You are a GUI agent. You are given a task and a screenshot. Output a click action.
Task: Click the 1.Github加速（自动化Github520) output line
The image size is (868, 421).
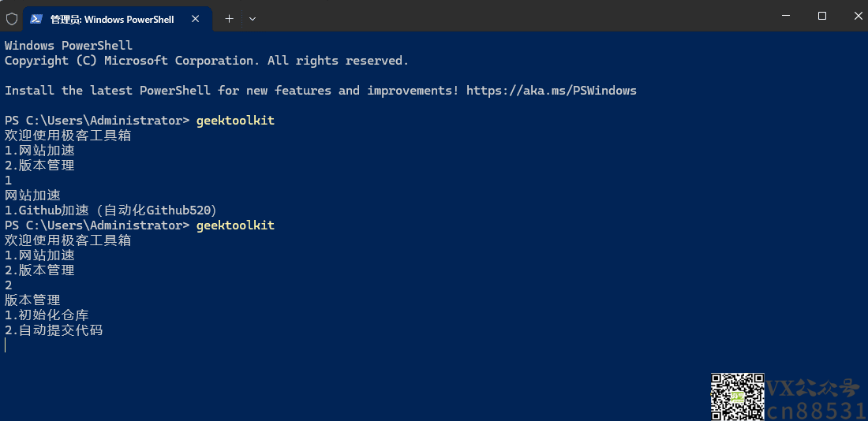point(110,210)
